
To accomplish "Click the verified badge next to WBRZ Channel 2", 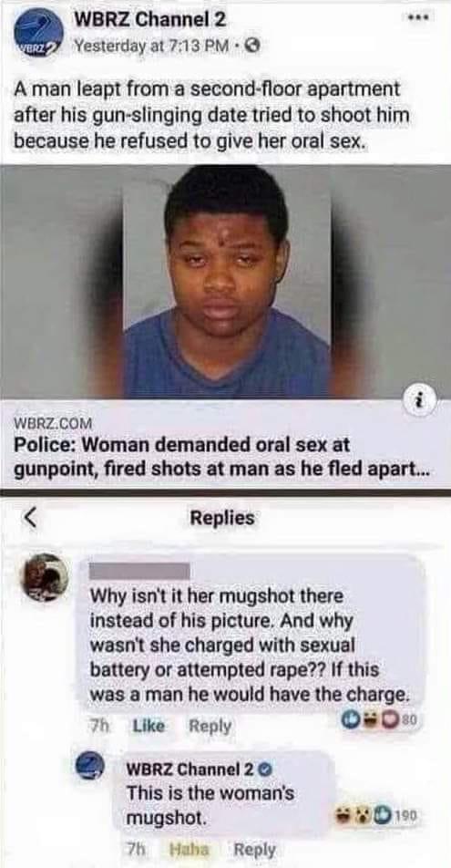I will pos(263,770).
